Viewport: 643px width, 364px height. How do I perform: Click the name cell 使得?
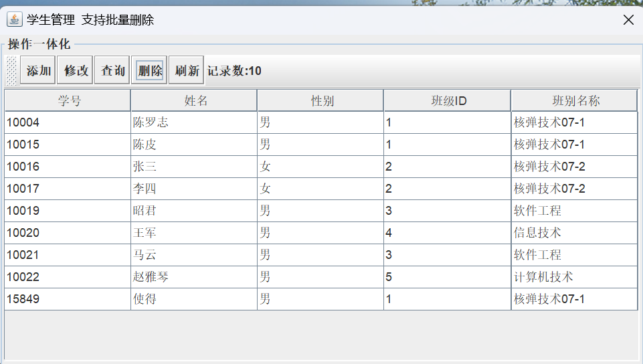coord(194,299)
